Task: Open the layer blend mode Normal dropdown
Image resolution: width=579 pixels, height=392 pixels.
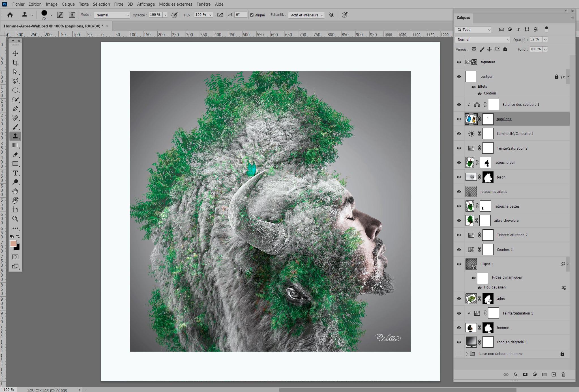Action: point(483,40)
